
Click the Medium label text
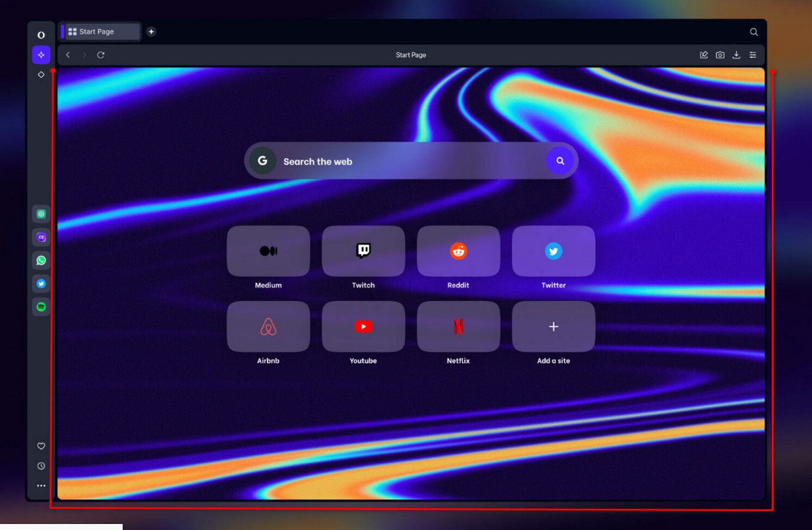(x=268, y=285)
